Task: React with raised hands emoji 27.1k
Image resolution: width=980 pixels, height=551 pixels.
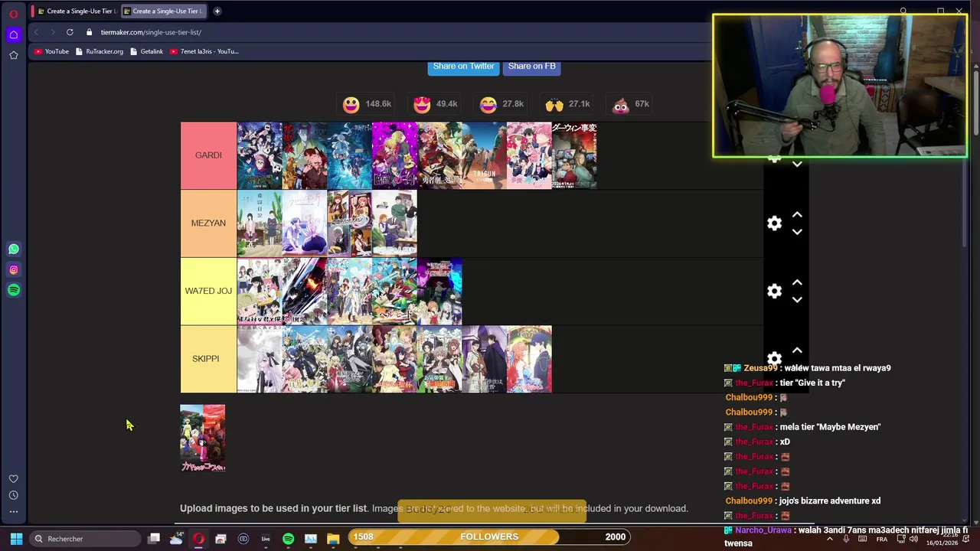Action: pos(567,104)
